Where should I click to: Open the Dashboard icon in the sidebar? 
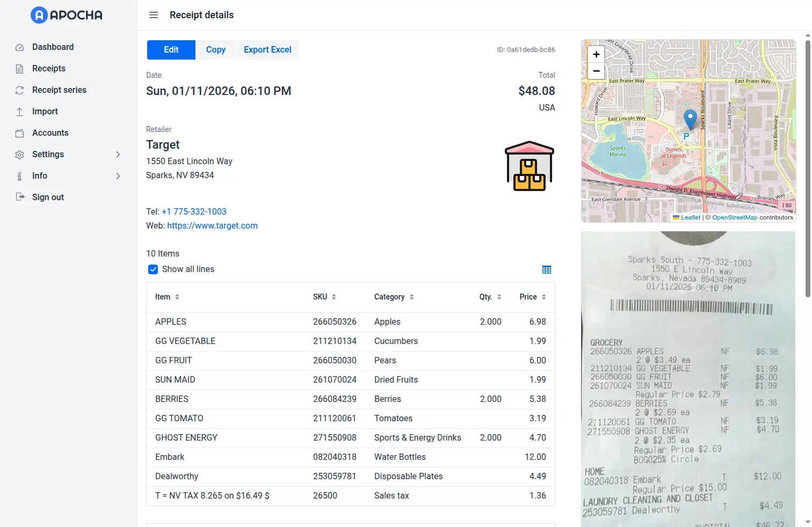[x=19, y=47]
